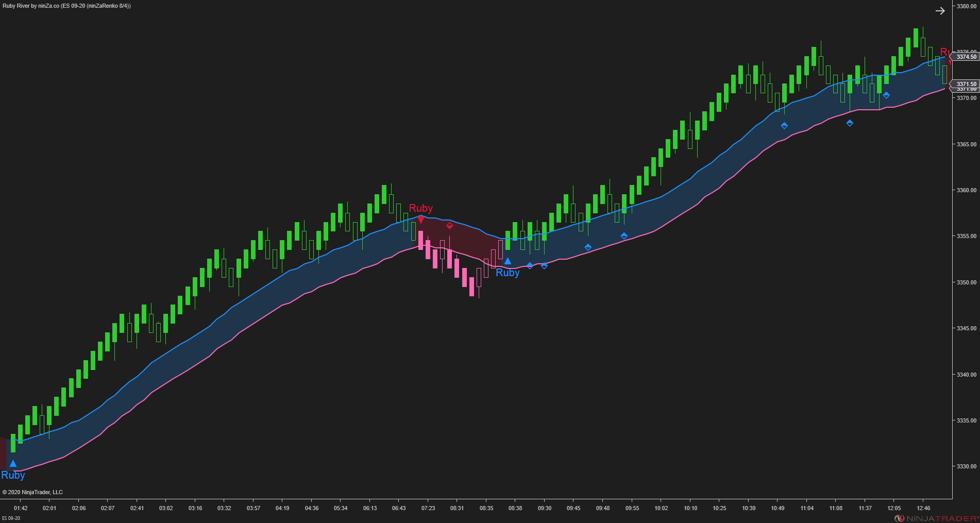Click the go-to-most-recent-bar arrow icon

[940, 10]
